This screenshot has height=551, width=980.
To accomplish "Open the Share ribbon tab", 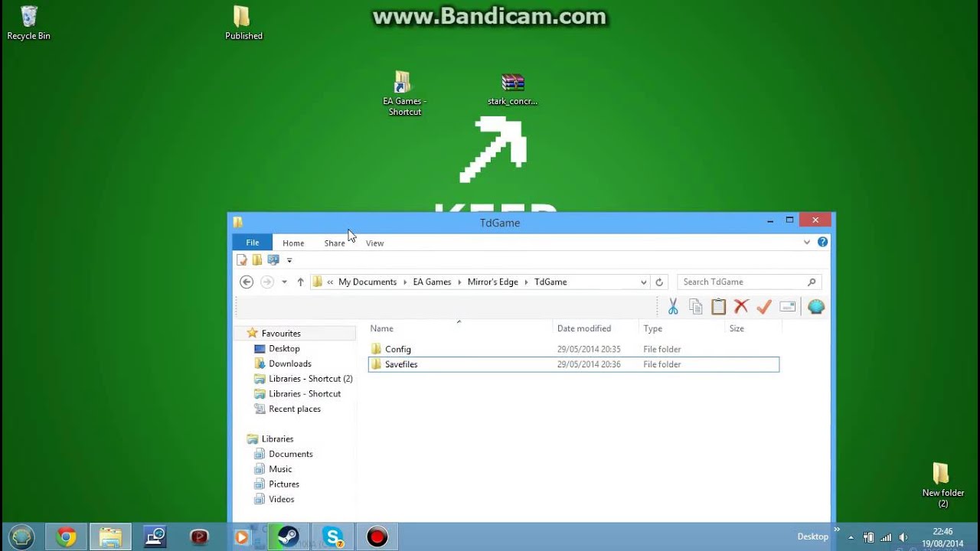I will click(x=335, y=243).
